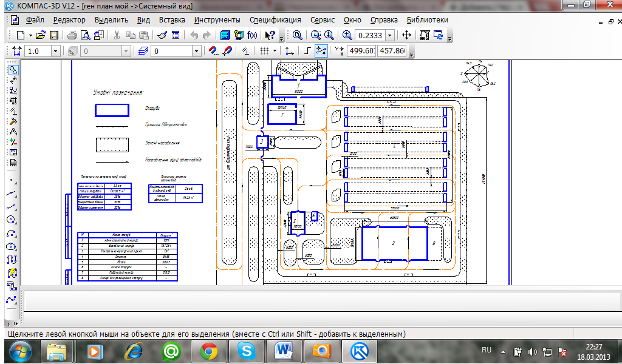The height and width of the screenshot is (364, 622).
Task: Expand the current state toolbar options chevron
Action: coord(411,54)
